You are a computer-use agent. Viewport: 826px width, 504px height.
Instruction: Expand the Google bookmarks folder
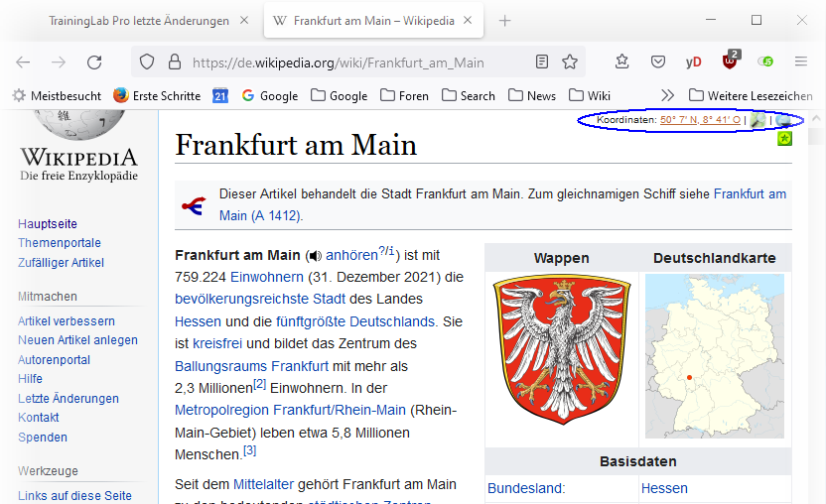339,96
